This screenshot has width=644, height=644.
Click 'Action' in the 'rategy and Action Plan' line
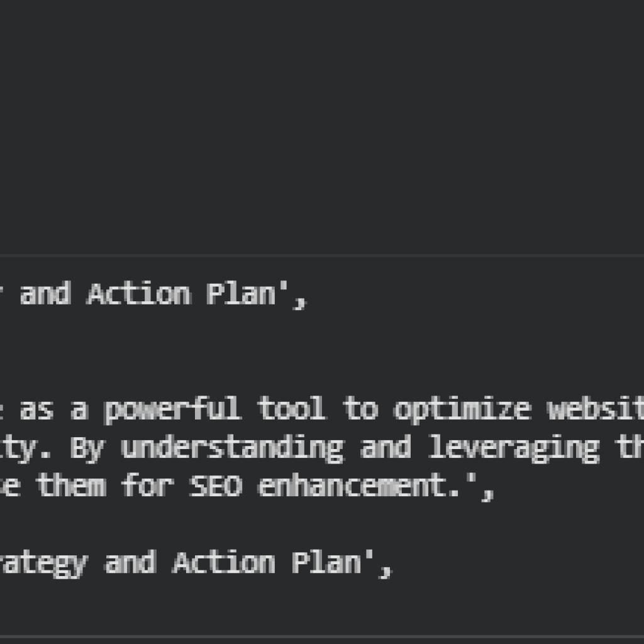pos(225,562)
